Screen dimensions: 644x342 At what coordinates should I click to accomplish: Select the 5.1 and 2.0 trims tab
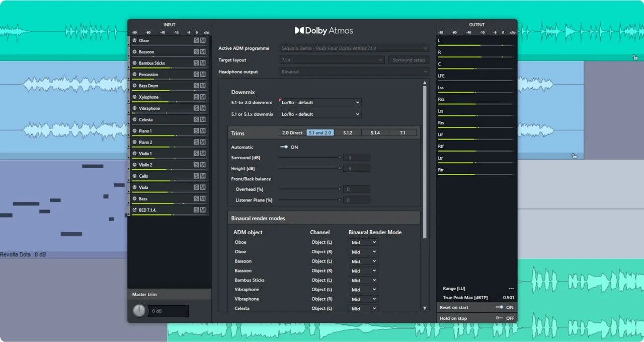click(x=320, y=133)
